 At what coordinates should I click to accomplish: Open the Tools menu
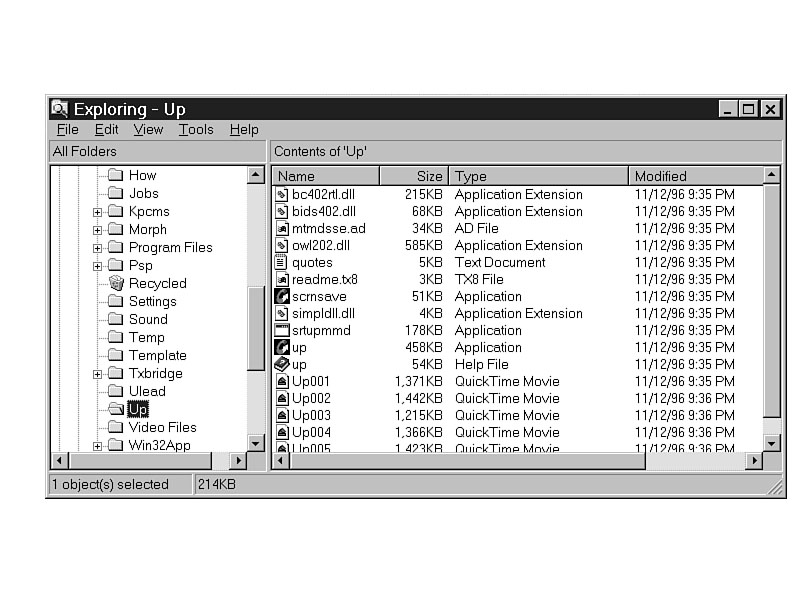pyautogui.click(x=196, y=129)
